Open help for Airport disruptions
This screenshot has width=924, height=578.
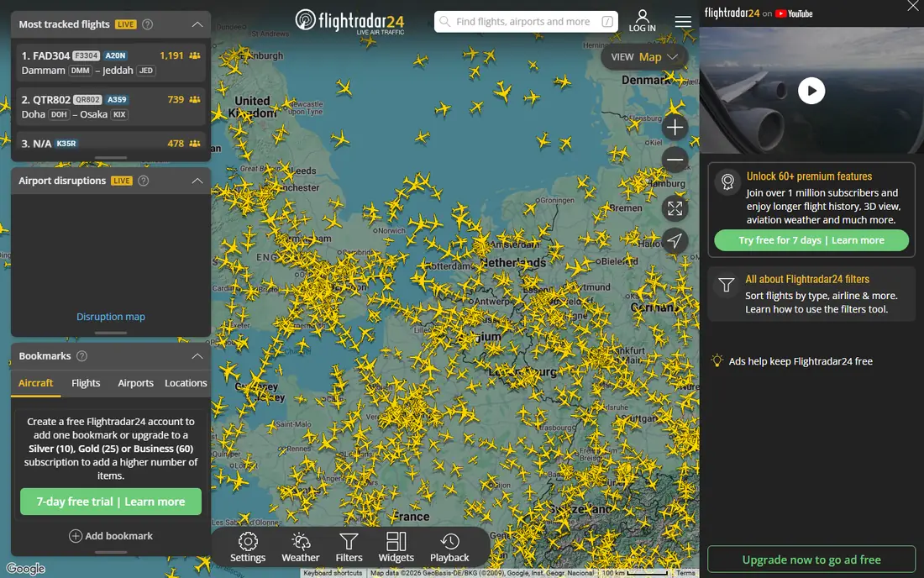143,181
